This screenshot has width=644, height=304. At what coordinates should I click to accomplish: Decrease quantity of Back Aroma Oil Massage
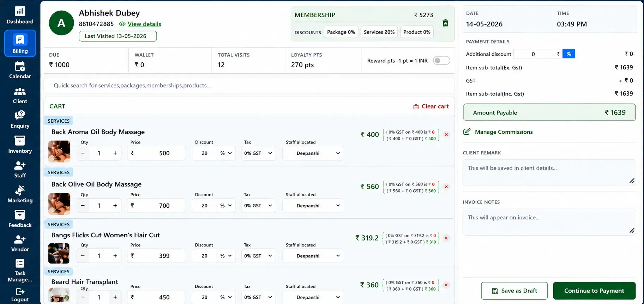(x=83, y=153)
